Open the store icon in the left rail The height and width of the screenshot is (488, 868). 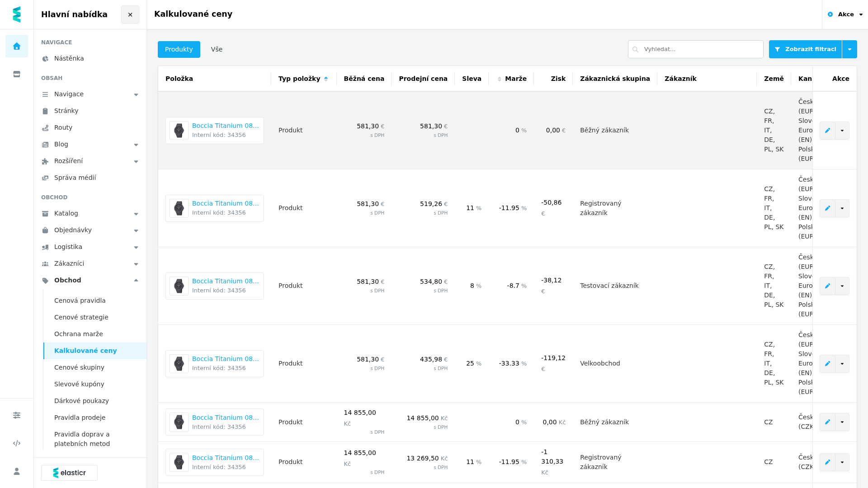pos(17,74)
